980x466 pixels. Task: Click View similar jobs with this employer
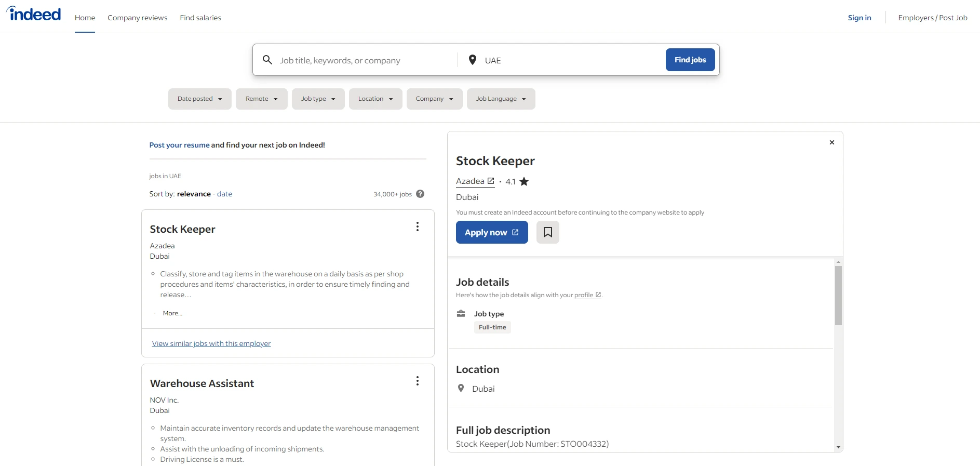[211, 343]
